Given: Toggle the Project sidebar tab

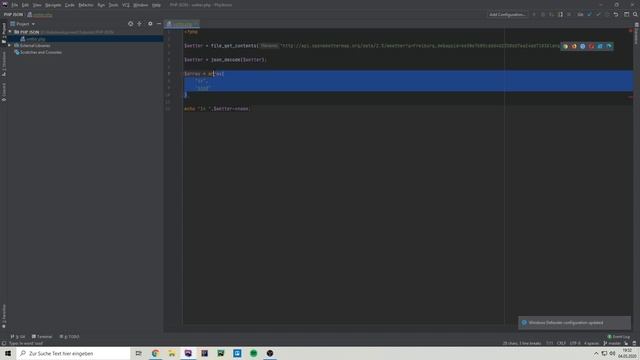Looking at the screenshot, I should tap(4, 33).
